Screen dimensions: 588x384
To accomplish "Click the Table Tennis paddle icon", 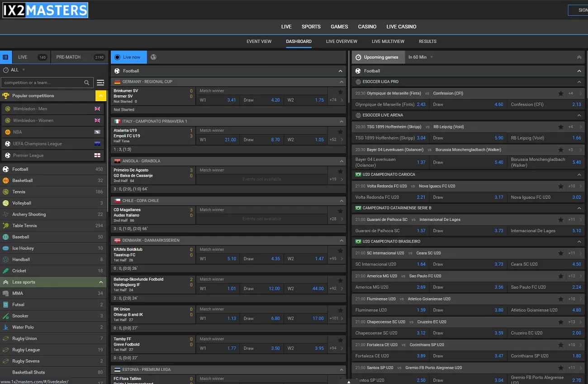I will pyautogui.click(x=6, y=226).
